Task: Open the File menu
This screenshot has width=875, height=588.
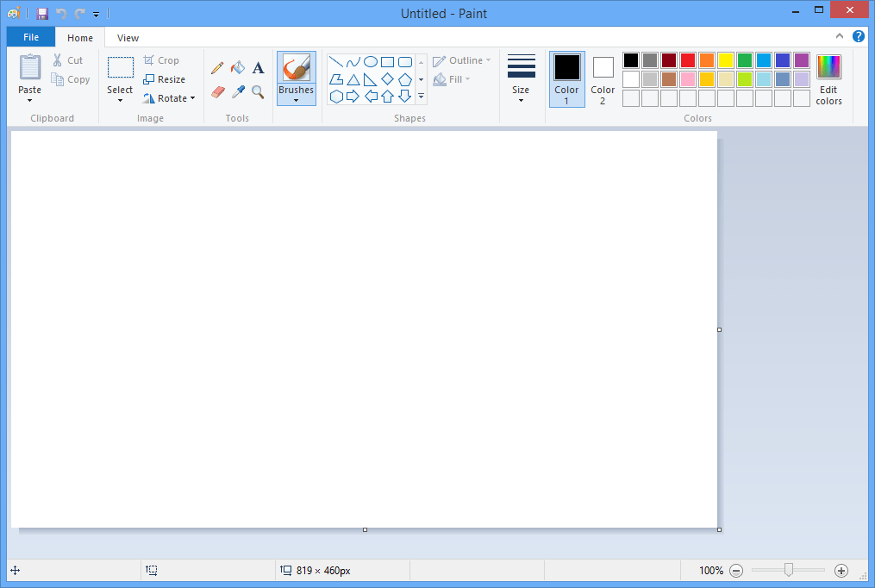Action: tap(30, 37)
